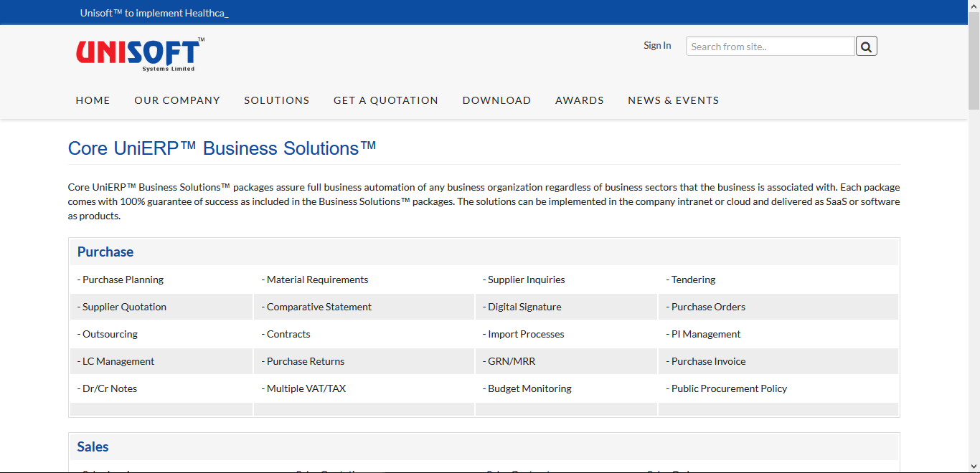Go to the HOME menu
This screenshot has height=473, width=980.
pyautogui.click(x=93, y=100)
